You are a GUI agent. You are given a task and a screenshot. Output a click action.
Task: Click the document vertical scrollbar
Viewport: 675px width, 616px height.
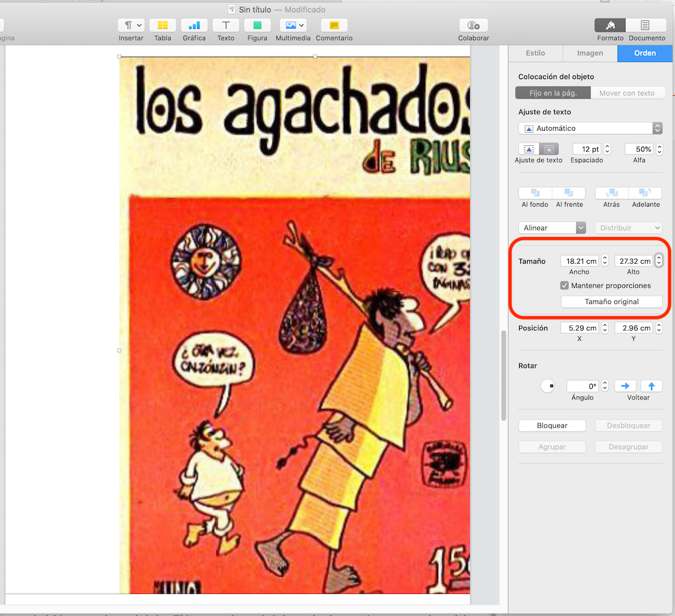tap(503, 375)
